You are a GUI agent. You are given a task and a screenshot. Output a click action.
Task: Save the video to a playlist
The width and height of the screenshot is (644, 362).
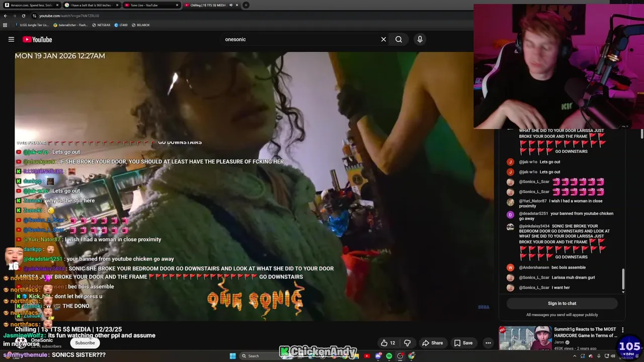[463, 343]
